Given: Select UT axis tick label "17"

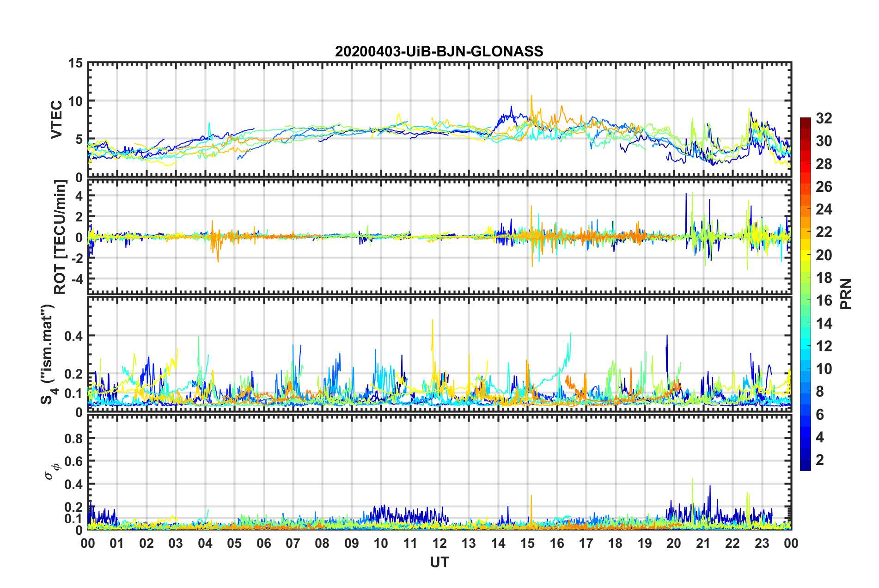Looking at the screenshot, I should click(x=586, y=543).
